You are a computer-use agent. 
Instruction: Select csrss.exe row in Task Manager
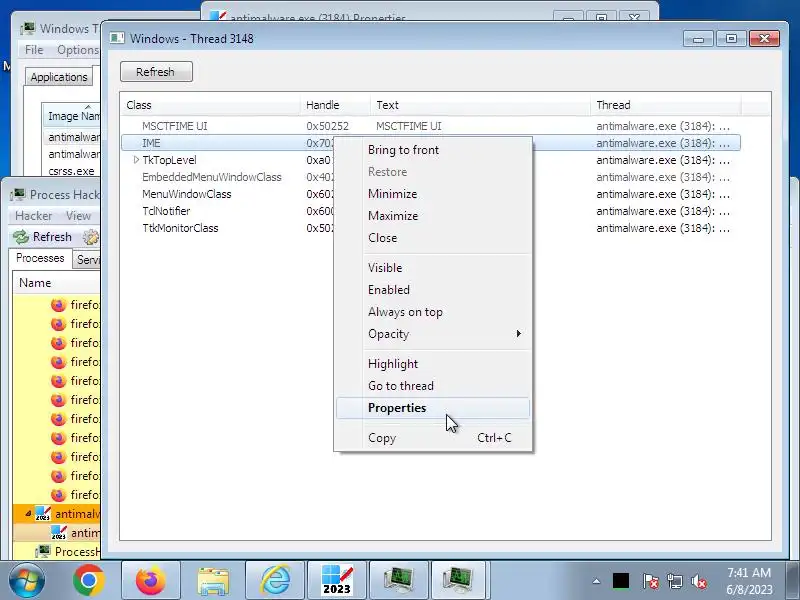[x=71, y=171]
